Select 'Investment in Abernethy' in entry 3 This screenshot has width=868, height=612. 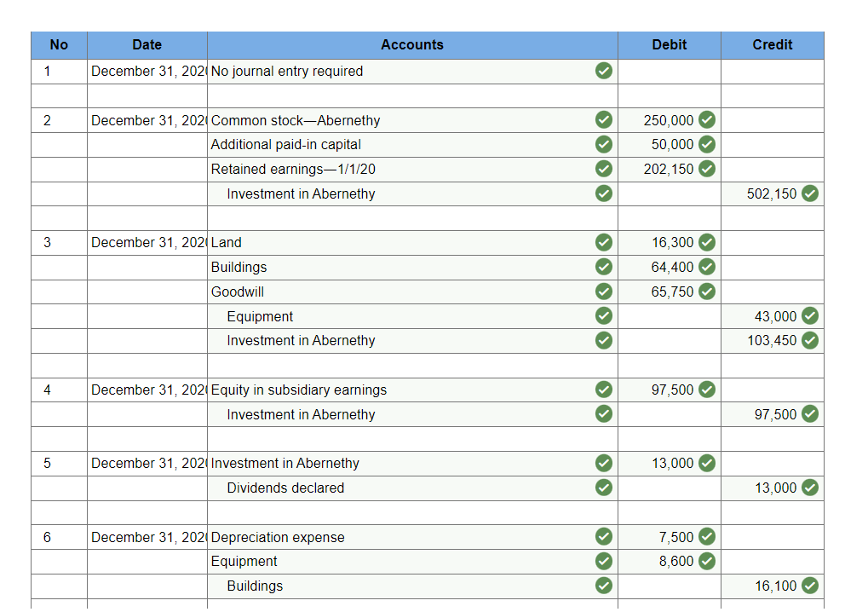301,341
